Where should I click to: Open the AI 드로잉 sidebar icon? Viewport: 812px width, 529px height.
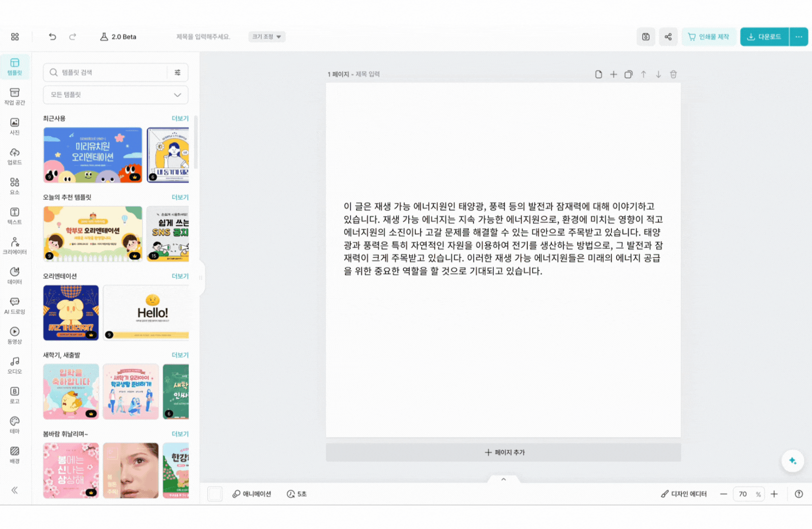(15, 306)
